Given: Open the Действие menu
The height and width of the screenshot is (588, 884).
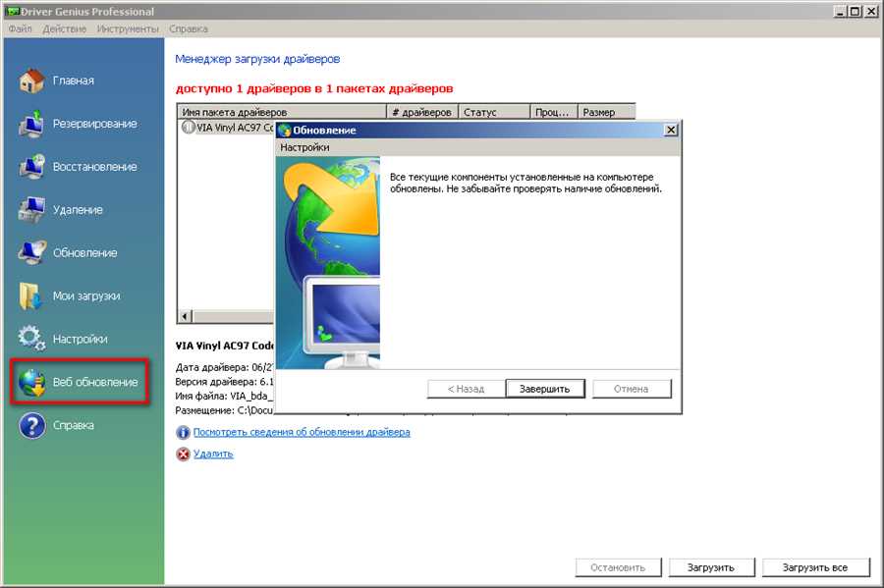Looking at the screenshot, I should pyautogui.click(x=65, y=28).
